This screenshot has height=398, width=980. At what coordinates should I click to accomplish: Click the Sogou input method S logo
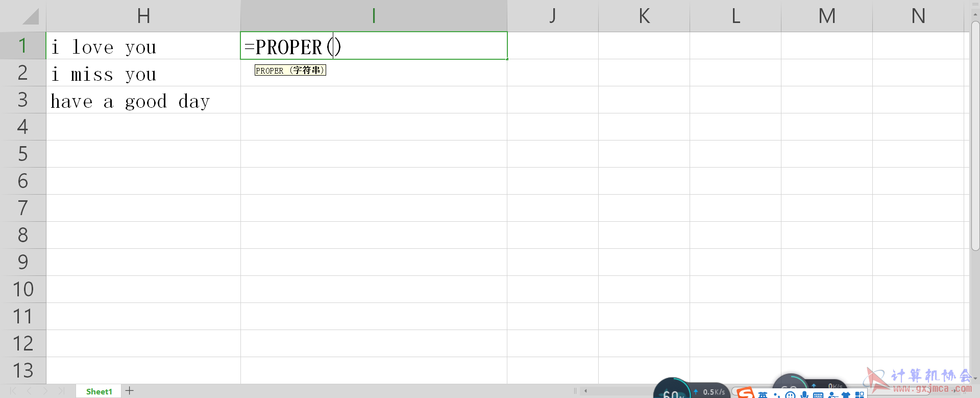(x=746, y=393)
